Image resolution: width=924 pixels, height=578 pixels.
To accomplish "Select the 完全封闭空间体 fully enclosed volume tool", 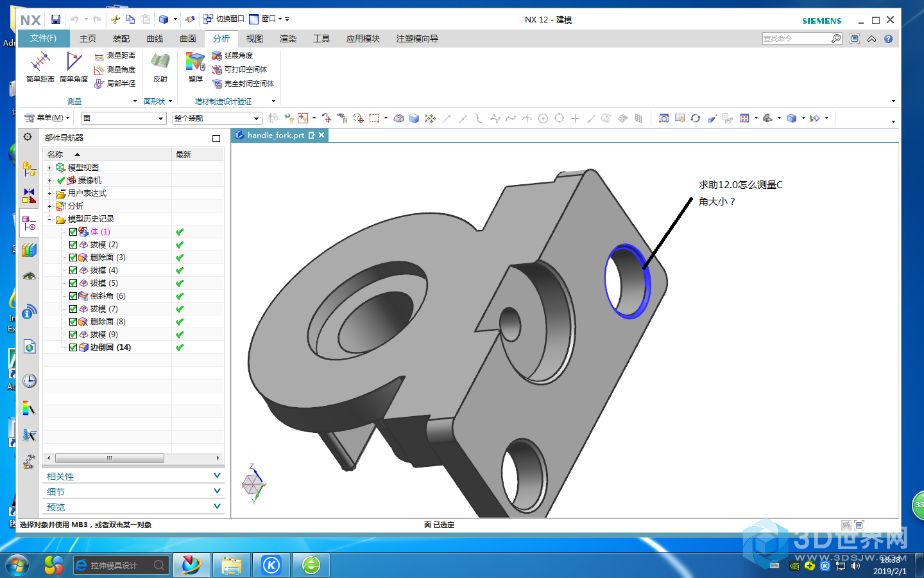I will click(243, 83).
